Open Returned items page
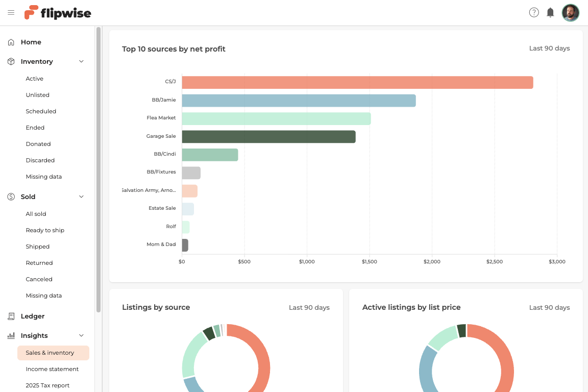Viewport: 588px width, 392px height. coord(39,262)
